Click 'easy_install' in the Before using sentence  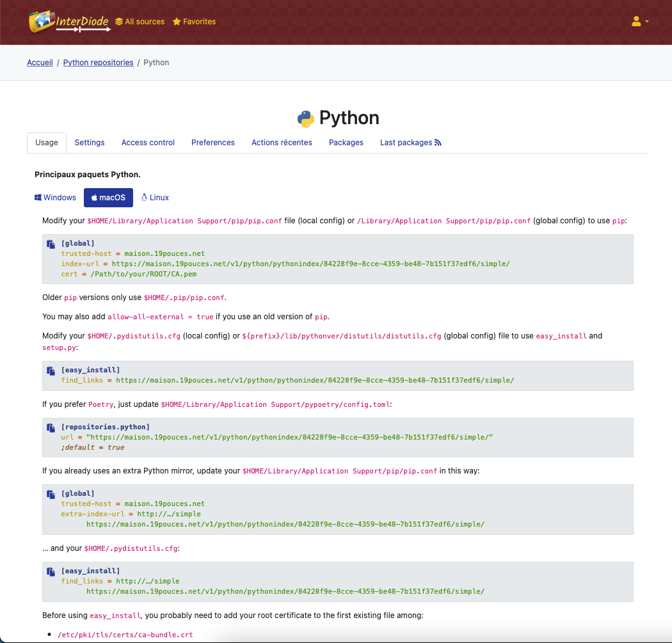(x=115, y=615)
